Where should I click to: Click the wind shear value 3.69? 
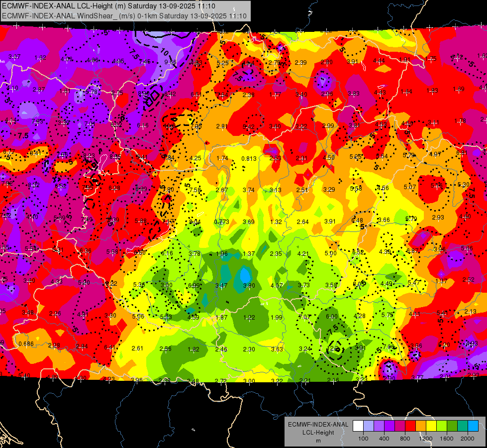[248, 222]
